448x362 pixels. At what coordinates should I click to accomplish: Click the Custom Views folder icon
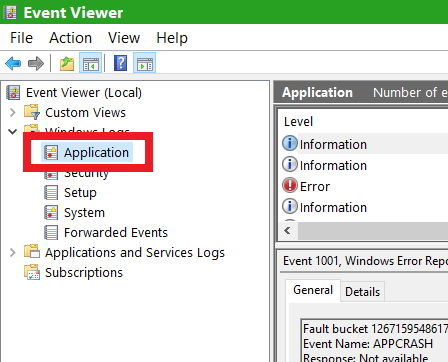coord(32,112)
